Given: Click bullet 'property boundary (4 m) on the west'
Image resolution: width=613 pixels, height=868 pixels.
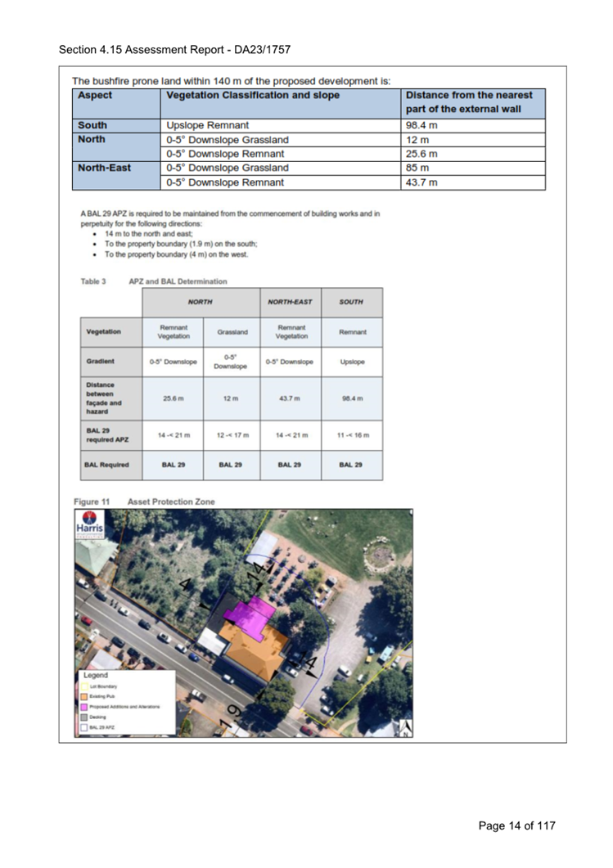Looking at the screenshot, I should pyautogui.click(x=176, y=254).
